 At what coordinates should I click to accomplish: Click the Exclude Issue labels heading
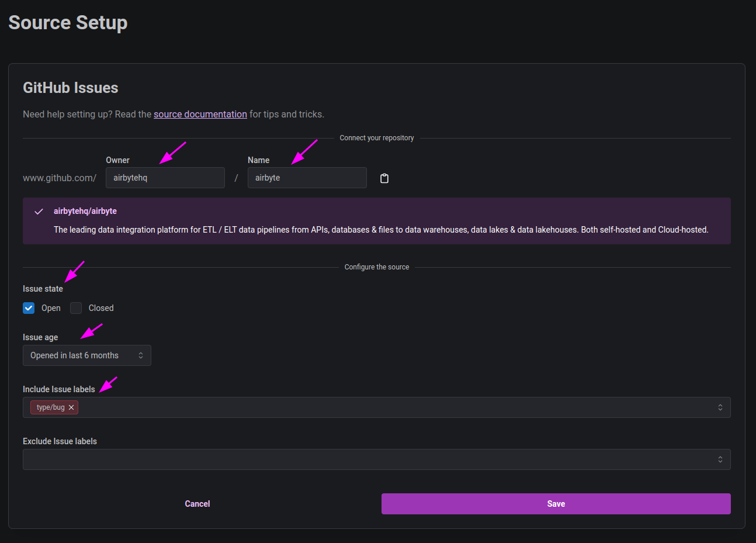[60, 441]
